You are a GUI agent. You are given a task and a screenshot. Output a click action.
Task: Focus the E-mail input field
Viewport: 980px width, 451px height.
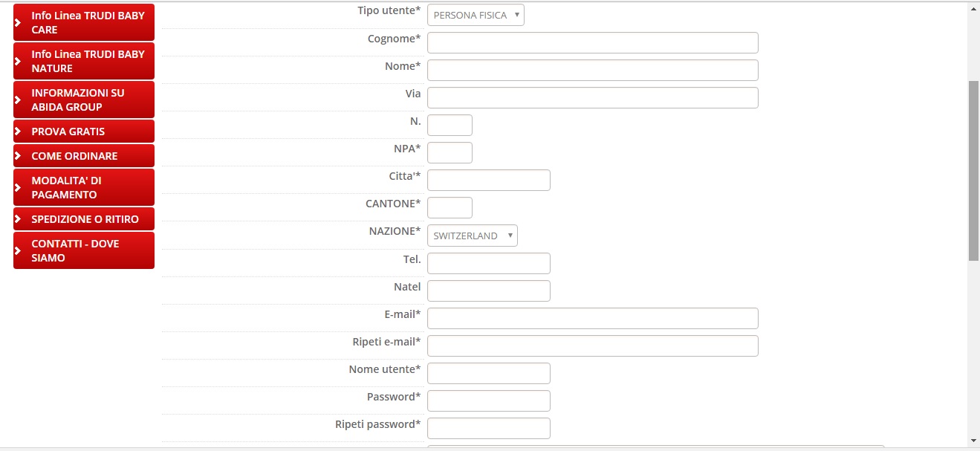(x=592, y=318)
